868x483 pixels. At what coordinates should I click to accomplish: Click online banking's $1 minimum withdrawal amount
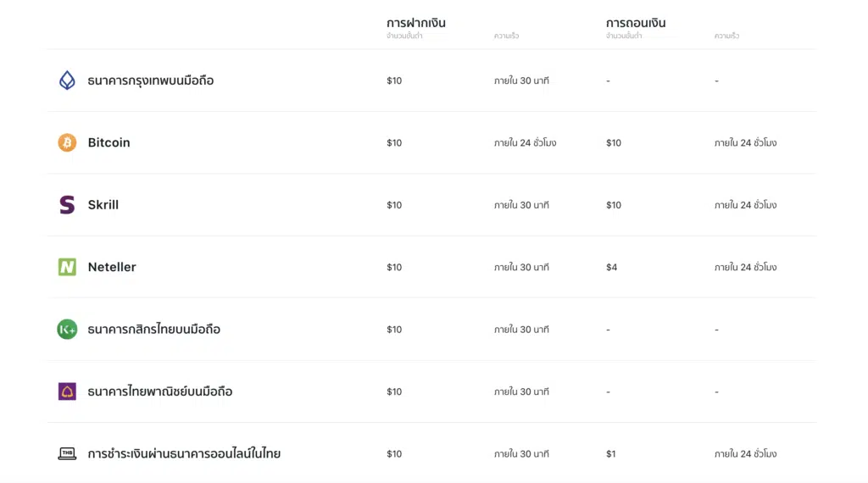(610, 453)
